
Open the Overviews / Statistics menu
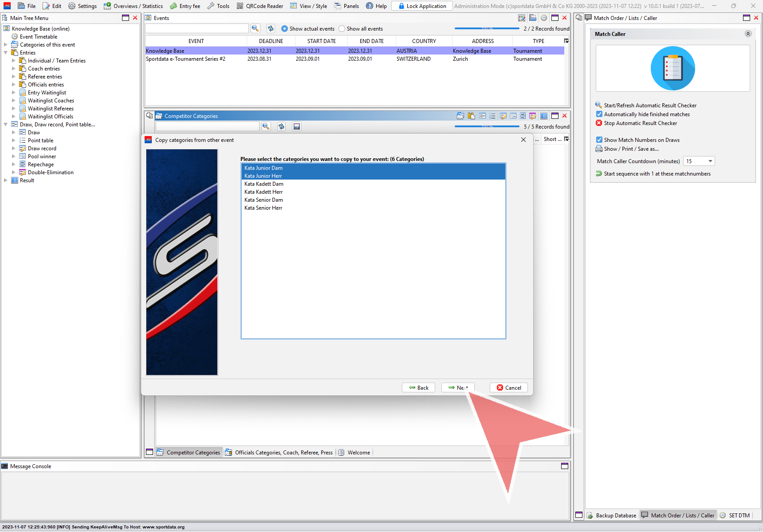click(133, 6)
